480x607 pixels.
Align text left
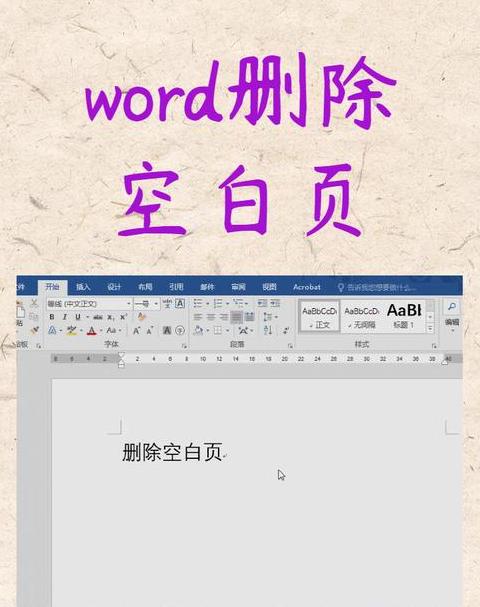[198, 317]
